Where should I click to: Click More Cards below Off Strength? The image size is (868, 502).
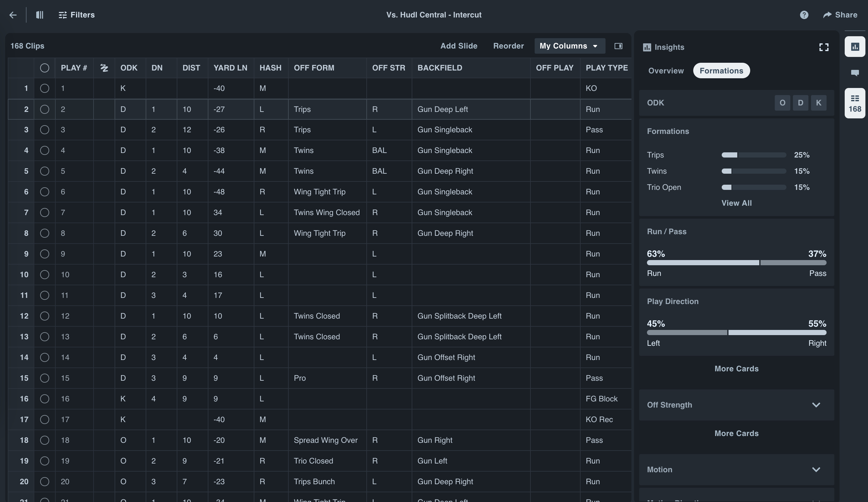point(736,433)
